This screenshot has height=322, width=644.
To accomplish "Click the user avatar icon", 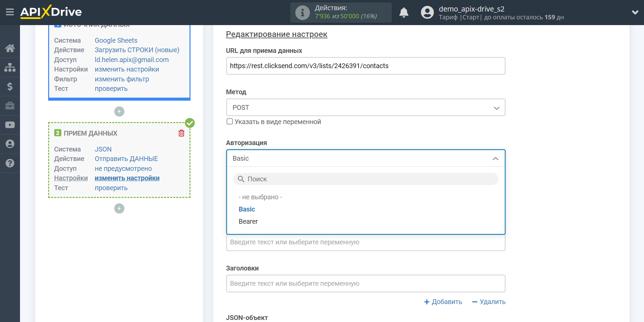I will [427, 13].
